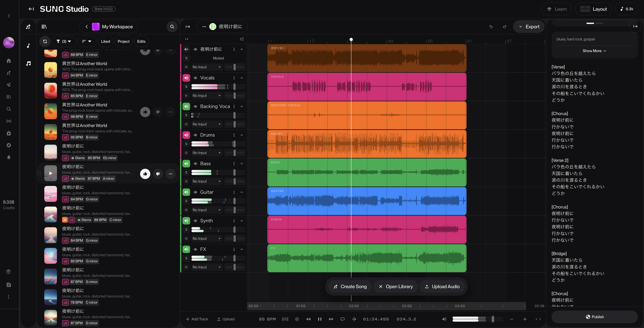The image size is (644, 328).
Task: Click the loop playback icon
Action: tap(342, 319)
